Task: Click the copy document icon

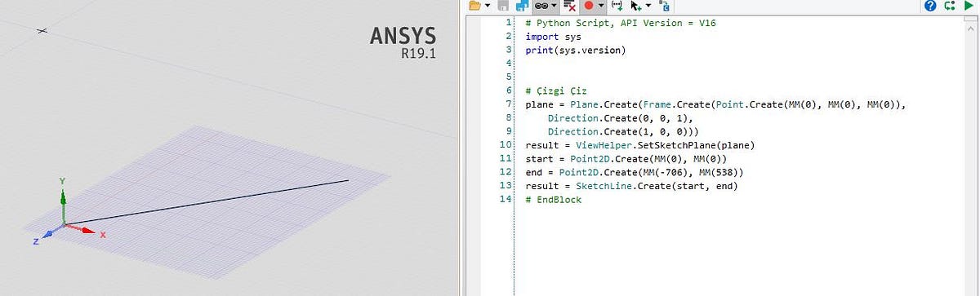Action: tap(665, 5)
